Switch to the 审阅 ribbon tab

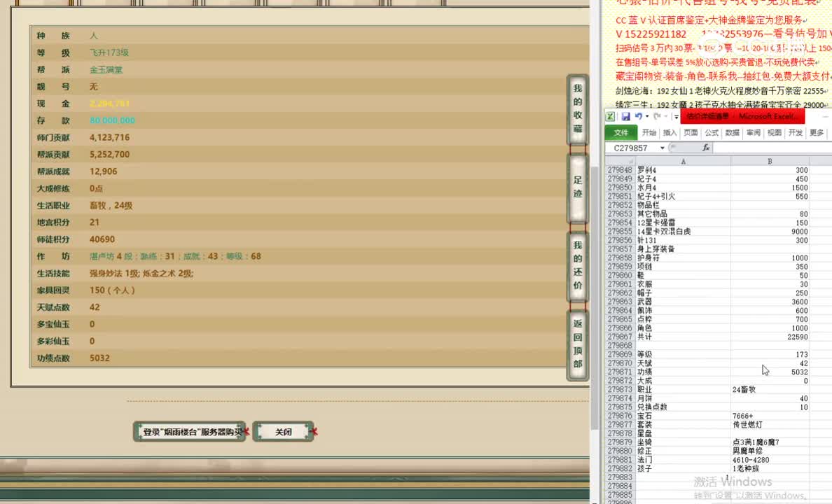tap(754, 132)
